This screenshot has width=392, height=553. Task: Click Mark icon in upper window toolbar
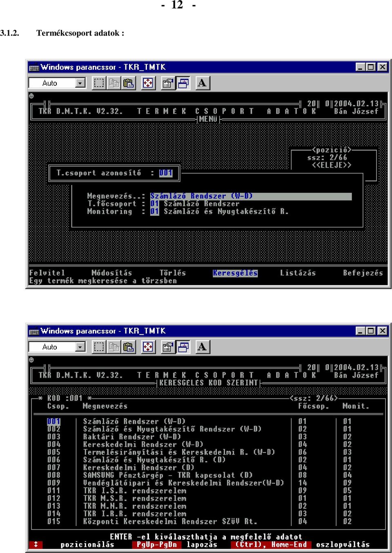(99, 83)
